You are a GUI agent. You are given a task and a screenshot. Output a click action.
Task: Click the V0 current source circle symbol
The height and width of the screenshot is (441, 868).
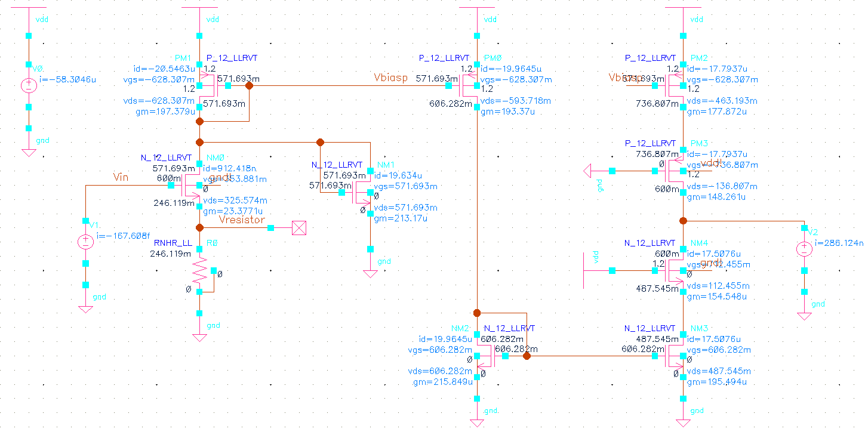pos(29,85)
